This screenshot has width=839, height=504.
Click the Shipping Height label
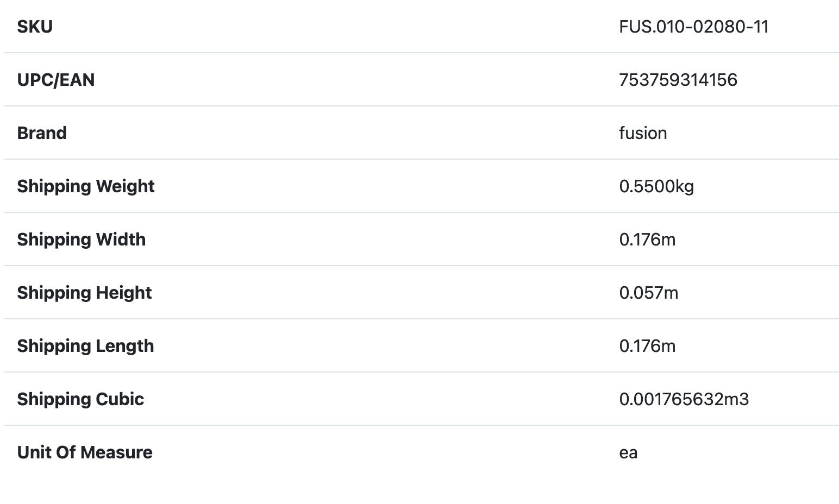click(x=84, y=293)
